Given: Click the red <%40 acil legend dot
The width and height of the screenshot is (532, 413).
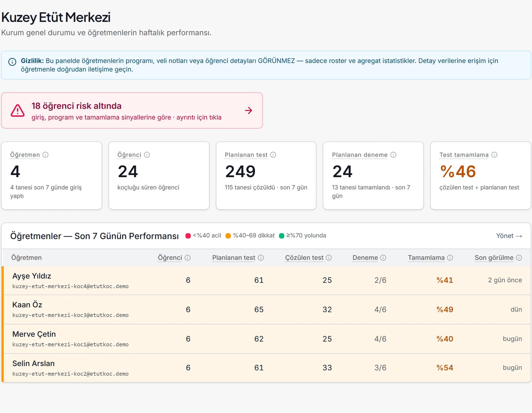Looking at the screenshot, I should [x=188, y=236].
